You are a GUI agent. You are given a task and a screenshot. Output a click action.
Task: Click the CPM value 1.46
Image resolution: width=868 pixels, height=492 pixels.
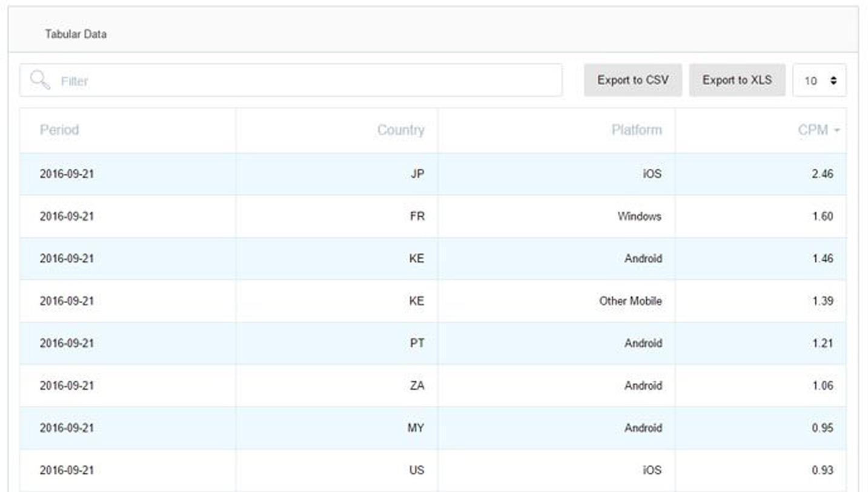point(823,258)
